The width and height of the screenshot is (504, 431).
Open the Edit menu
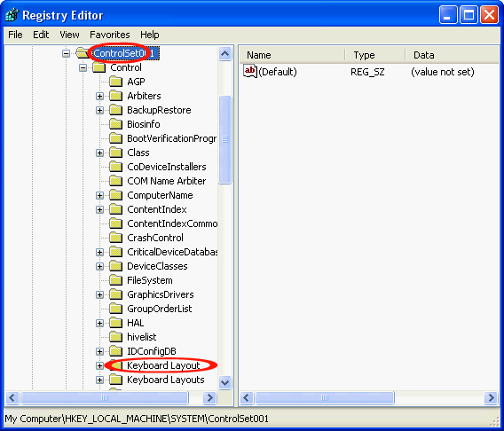tap(41, 35)
